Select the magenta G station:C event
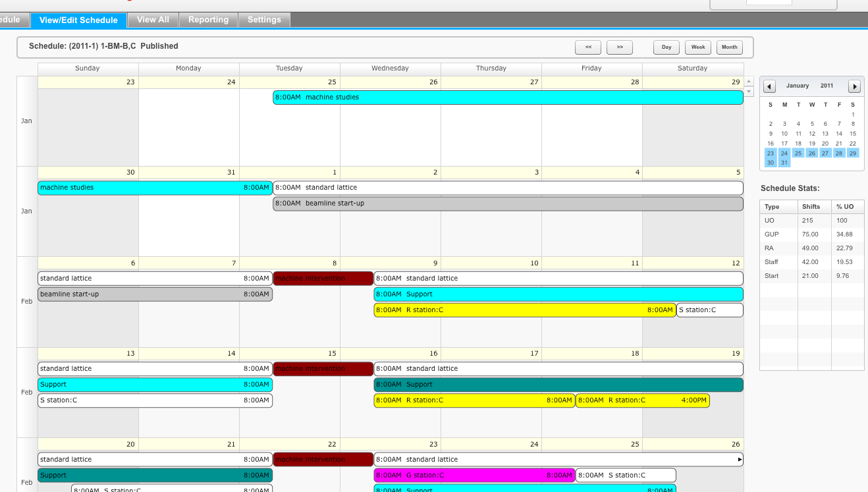The width and height of the screenshot is (868, 492). 474,476
